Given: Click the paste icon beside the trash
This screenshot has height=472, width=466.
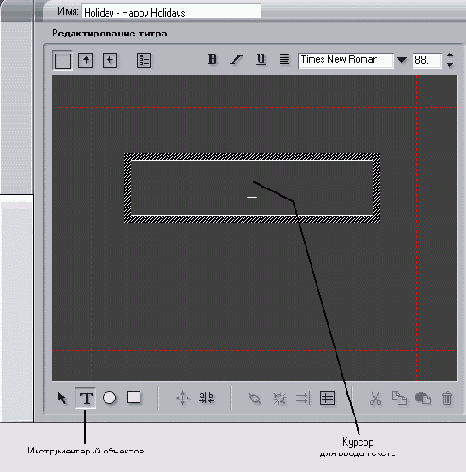Looking at the screenshot, I should pyautogui.click(x=423, y=398).
